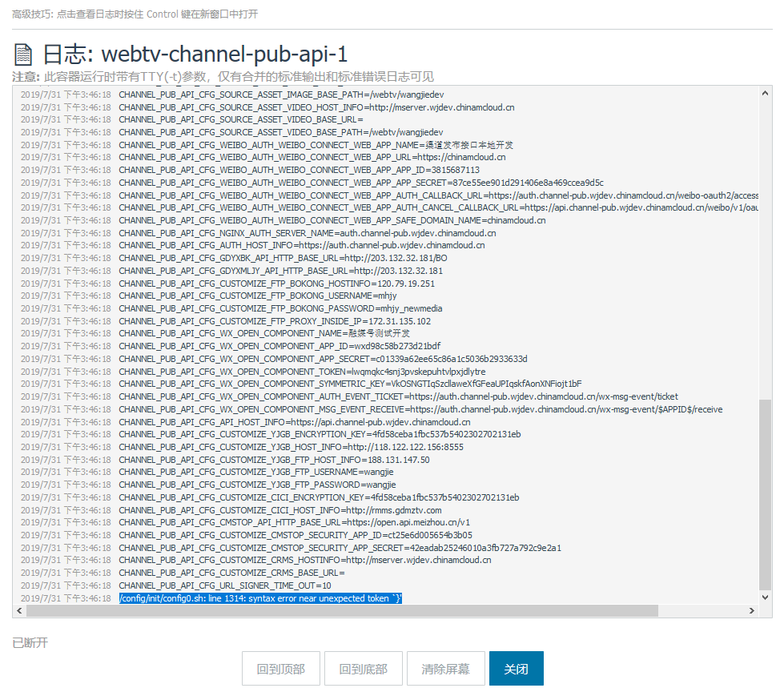Click the horizontal scrollbar left arrow
This screenshot has height=692, width=784.
[19, 611]
